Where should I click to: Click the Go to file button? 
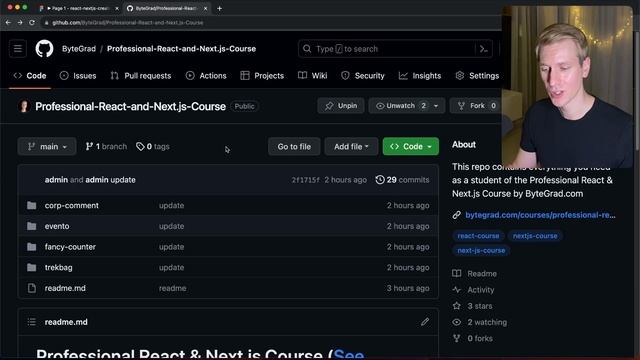click(x=294, y=147)
